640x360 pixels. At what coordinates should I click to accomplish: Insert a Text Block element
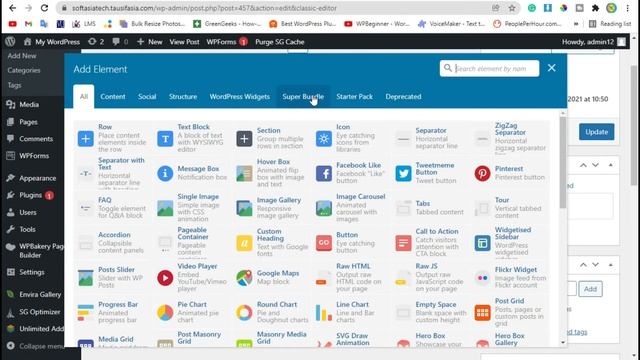[191, 138]
